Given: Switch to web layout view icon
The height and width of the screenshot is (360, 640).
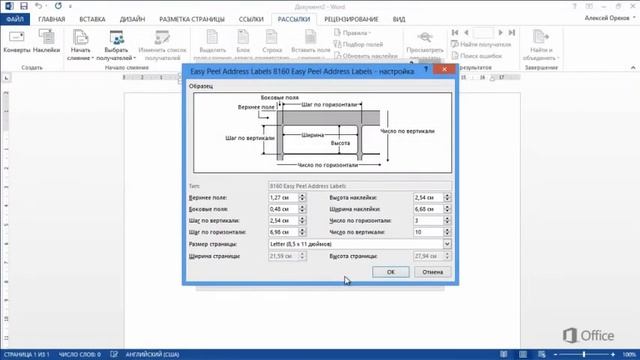Looking at the screenshot, I should point(542,354).
